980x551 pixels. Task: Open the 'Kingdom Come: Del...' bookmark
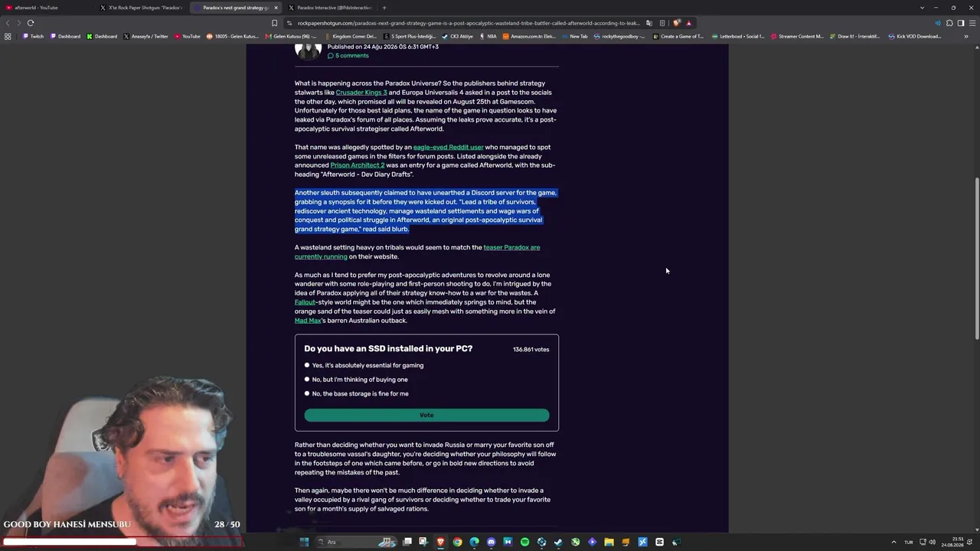350,36
